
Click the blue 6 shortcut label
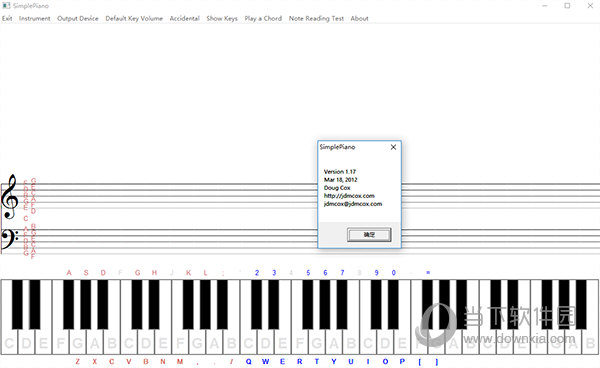click(x=325, y=273)
